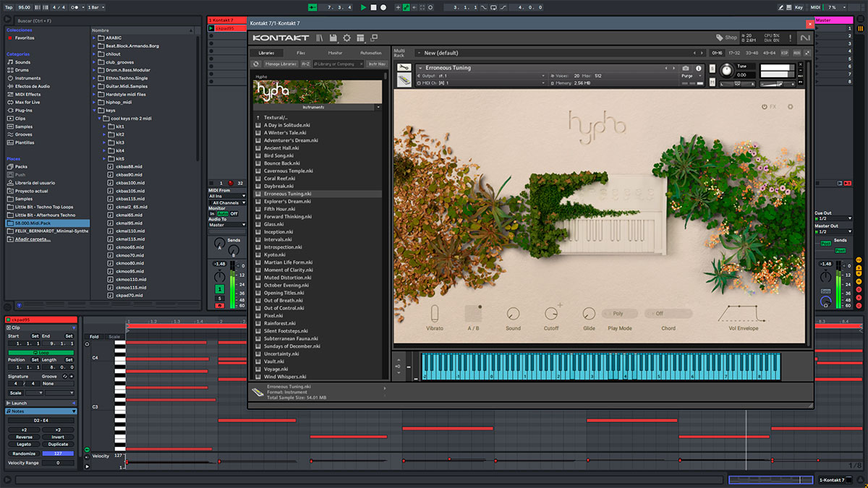Viewport: 868px width, 488px height.
Task: Switch to the Files tab in Kontakt
Action: tap(300, 53)
